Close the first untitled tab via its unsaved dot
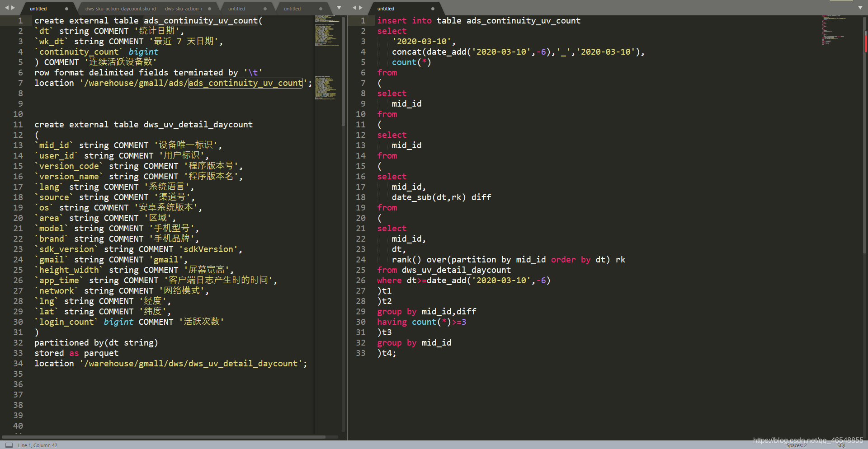Screen dimensions: 868x449 coord(66,9)
